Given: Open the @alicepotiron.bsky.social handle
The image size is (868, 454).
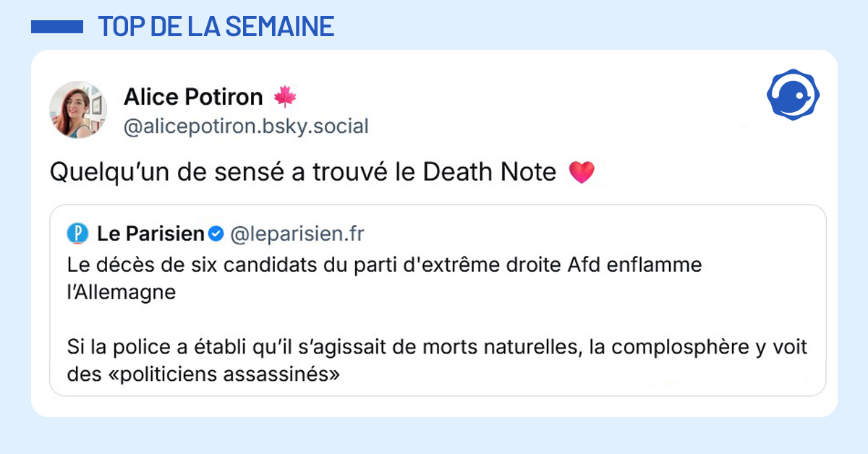Looking at the screenshot, I should pyautogui.click(x=246, y=127).
